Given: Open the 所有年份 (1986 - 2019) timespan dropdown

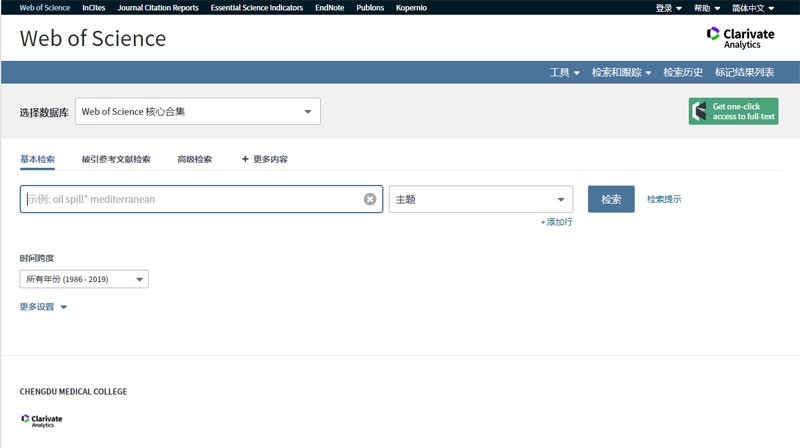Looking at the screenshot, I should coord(84,279).
